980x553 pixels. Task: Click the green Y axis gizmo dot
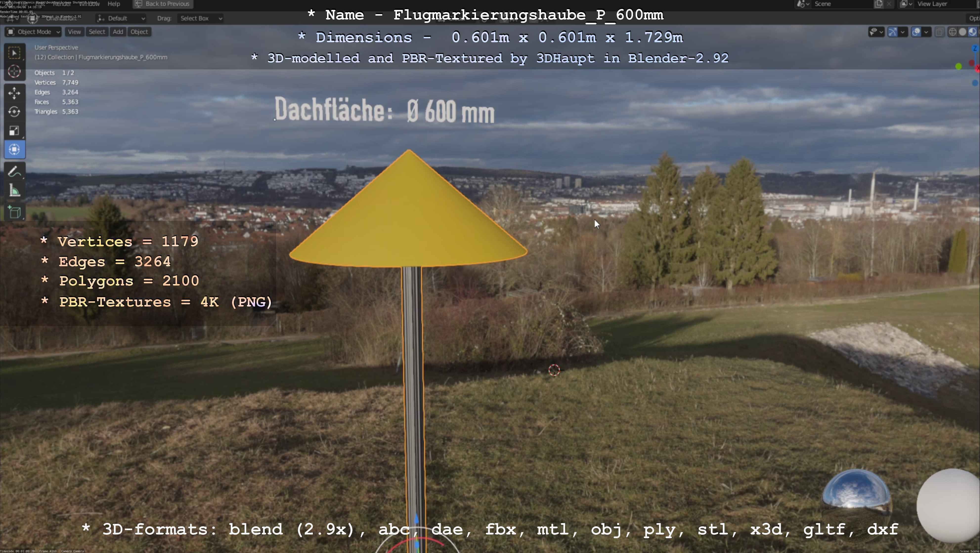tap(959, 66)
